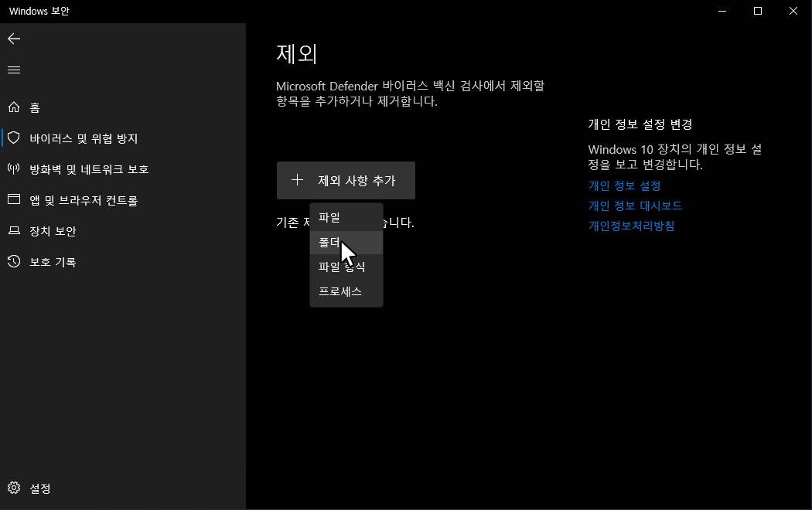
Task: Select 파일 from the exclusion menu
Action: point(329,218)
